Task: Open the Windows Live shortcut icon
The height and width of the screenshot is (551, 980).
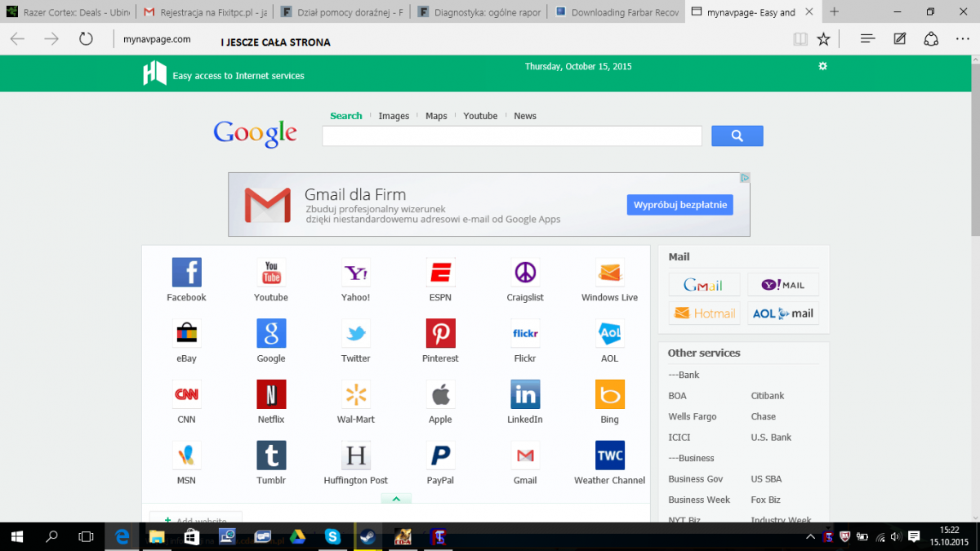Action: [x=610, y=272]
